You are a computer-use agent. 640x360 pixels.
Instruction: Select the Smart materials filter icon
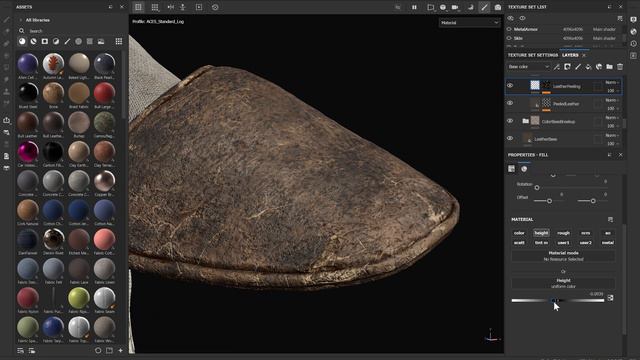click(33, 41)
